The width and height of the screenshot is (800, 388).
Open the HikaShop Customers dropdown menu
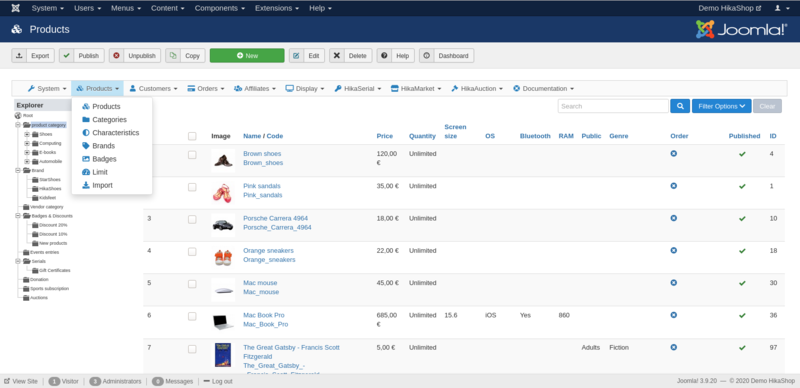(x=153, y=88)
